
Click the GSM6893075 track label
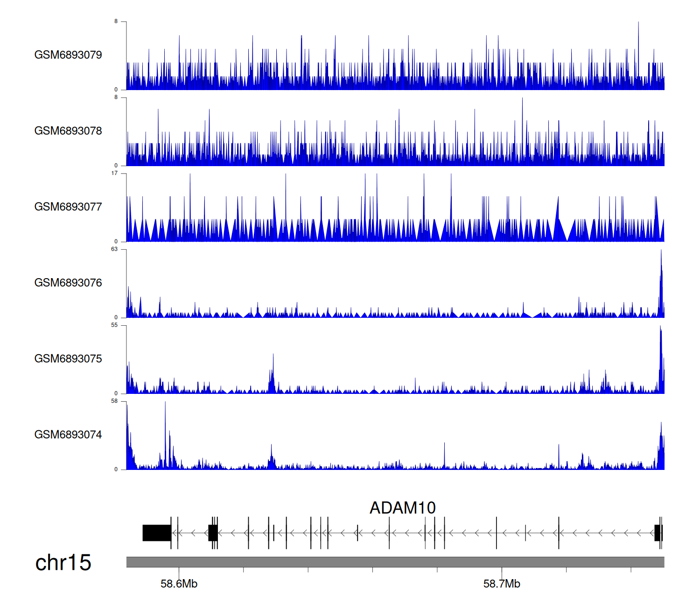[68, 359]
